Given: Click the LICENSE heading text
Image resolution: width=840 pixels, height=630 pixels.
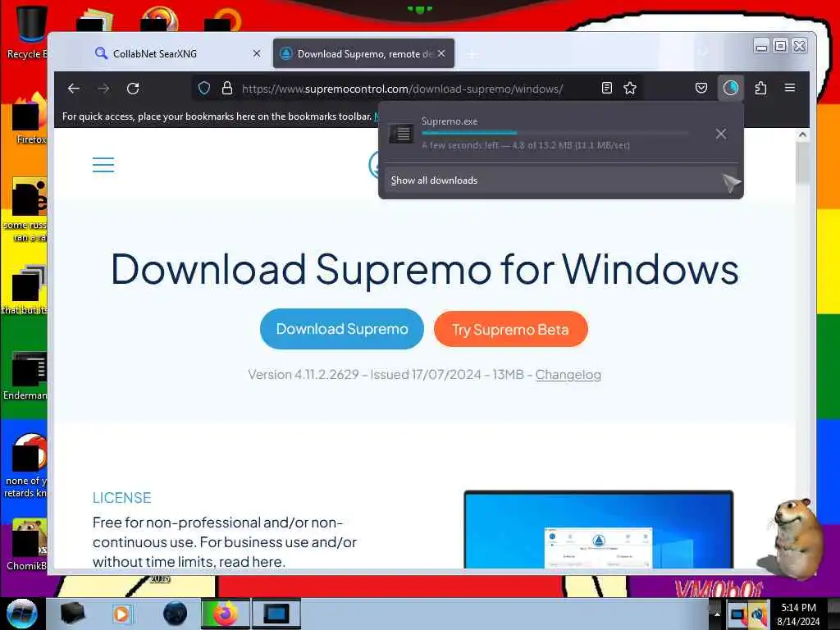Looking at the screenshot, I should 121,498.
